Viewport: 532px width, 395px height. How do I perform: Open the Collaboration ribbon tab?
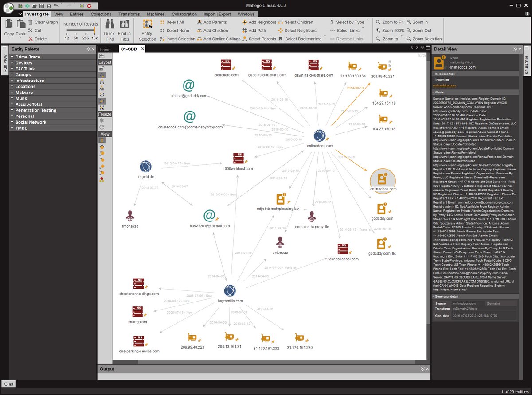(184, 14)
